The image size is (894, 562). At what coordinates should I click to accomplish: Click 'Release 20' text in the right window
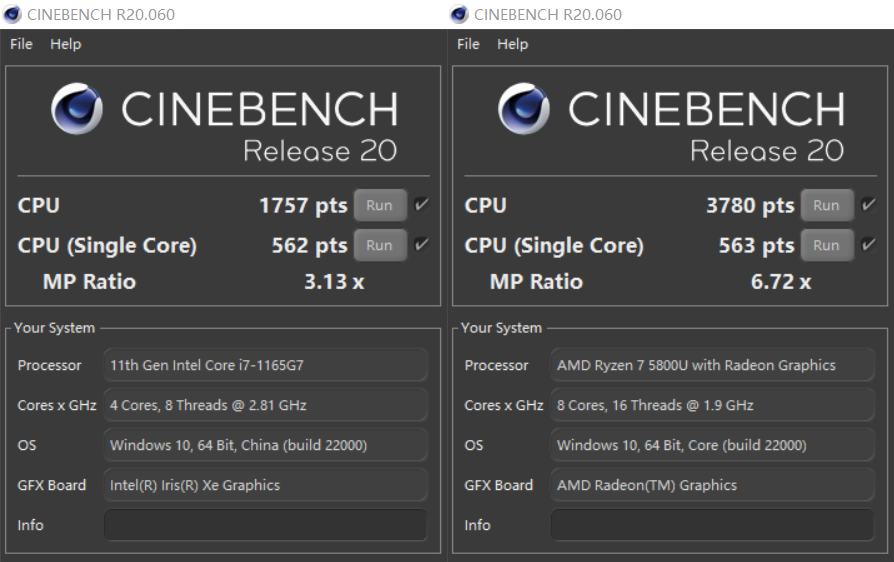(767, 151)
